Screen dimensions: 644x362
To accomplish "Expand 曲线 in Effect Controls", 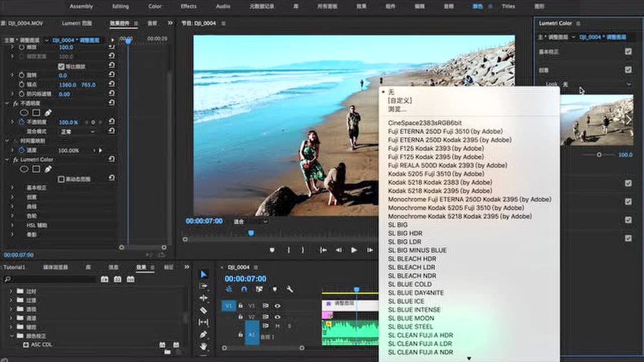I will pos(13,207).
